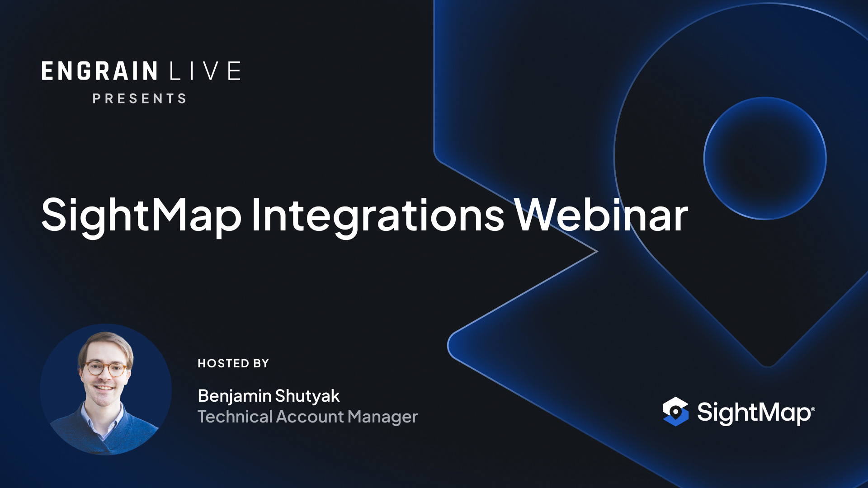
Task: Click the host's circular portrait photo
Action: click(x=106, y=389)
